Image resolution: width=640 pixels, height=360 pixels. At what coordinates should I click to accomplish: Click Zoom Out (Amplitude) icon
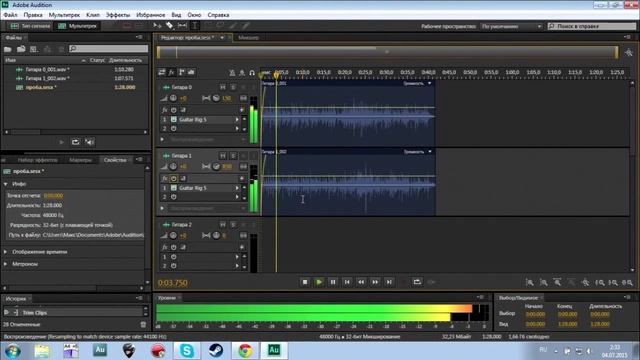point(544,282)
